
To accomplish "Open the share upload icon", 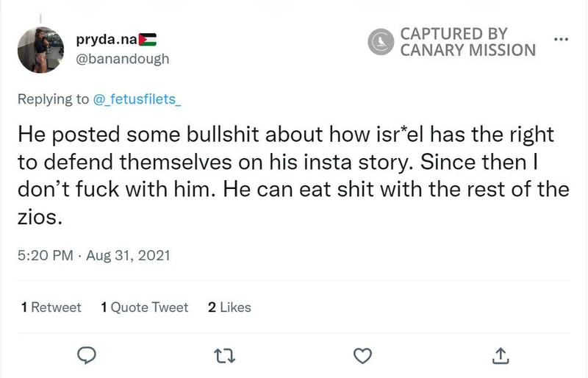I will (x=499, y=355).
